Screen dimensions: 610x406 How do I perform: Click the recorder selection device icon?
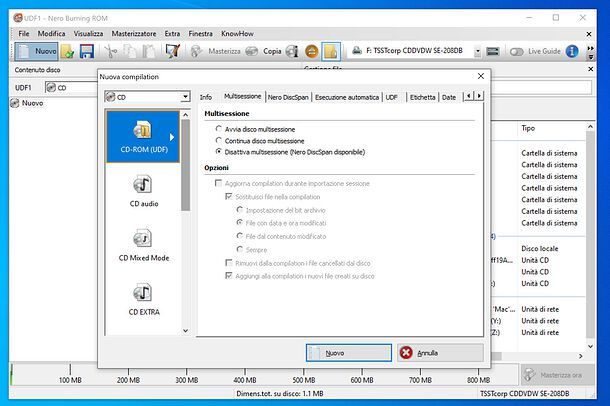[493, 51]
